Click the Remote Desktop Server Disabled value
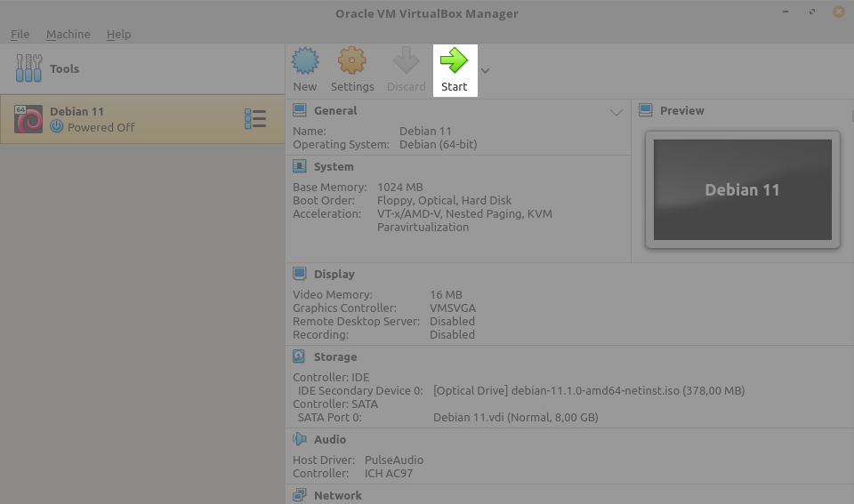This screenshot has height=504, width=854. tap(452, 321)
